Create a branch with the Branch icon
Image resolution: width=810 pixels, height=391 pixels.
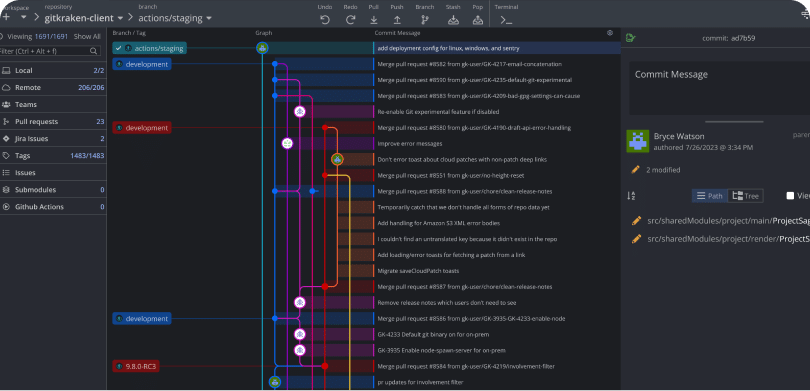click(x=425, y=20)
